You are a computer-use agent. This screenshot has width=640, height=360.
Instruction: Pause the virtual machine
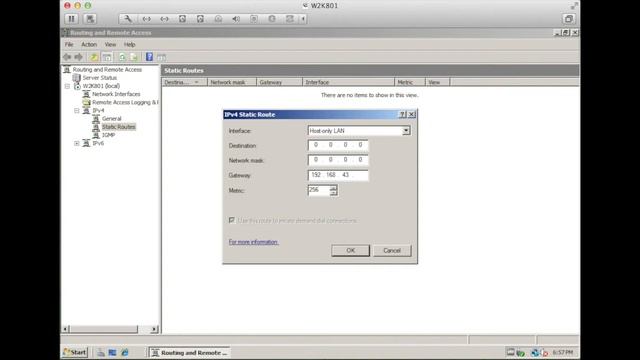[71, 19]
